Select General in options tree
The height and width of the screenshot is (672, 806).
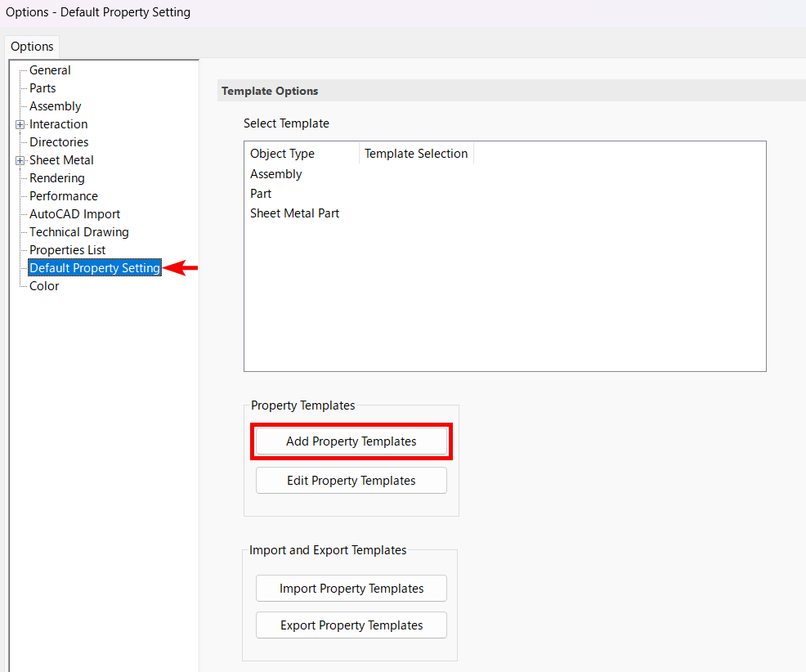[50, 70]
